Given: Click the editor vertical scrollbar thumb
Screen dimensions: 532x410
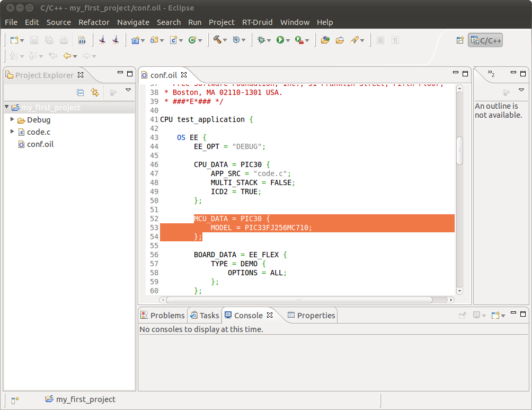Looking at the screenshot, I should click(460, 151).
